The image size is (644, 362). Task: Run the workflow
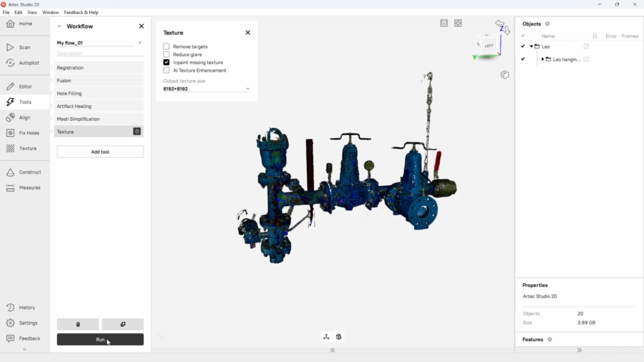tap(100, 340)
